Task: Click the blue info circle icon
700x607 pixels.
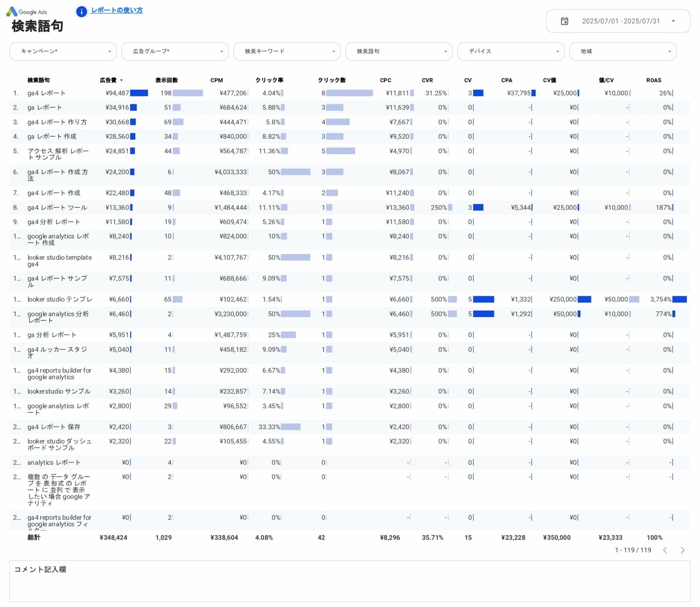Action: point(81,12)
